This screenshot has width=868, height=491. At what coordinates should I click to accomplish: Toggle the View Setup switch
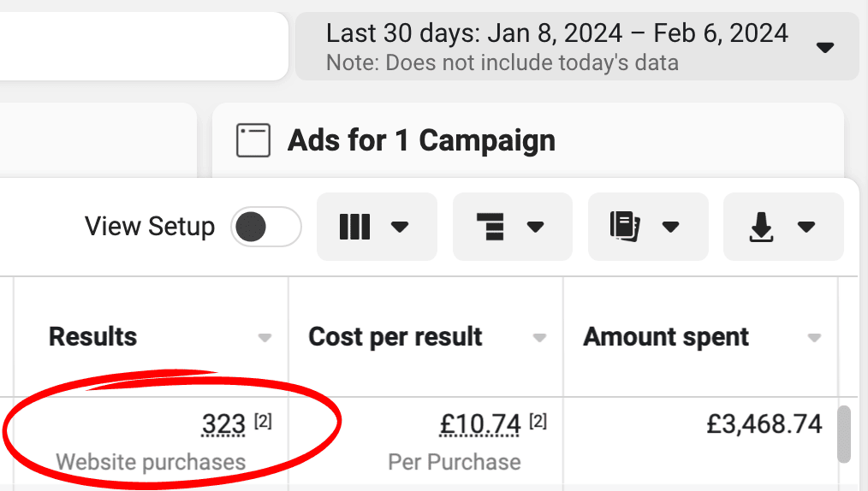(266, 227)
